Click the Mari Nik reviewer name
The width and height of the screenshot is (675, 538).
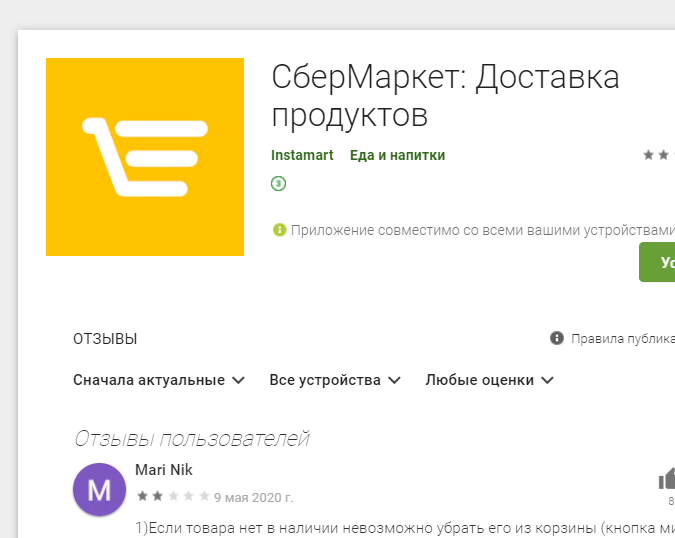tap(164, 470)
